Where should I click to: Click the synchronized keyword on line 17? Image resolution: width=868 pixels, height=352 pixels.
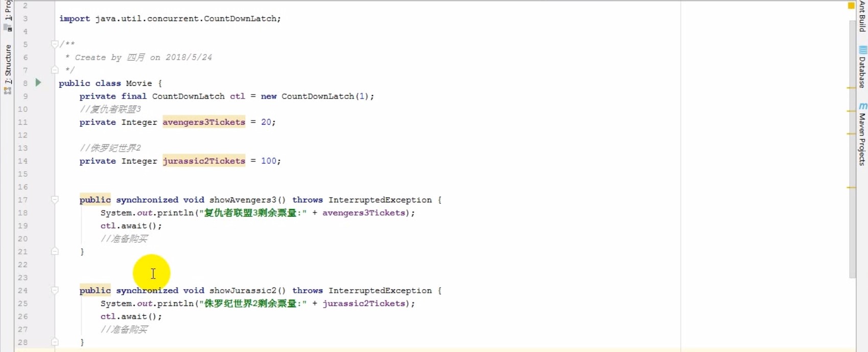pyautogui.click(x=147, y=200)
